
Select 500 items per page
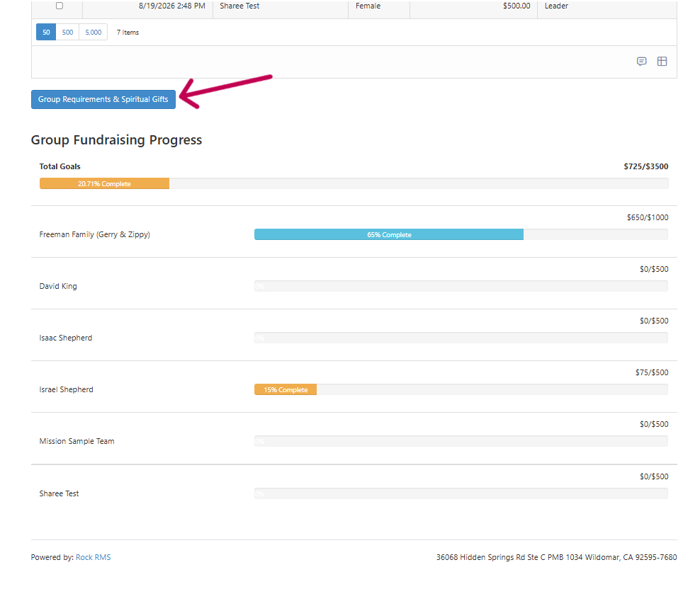[67, 32]
